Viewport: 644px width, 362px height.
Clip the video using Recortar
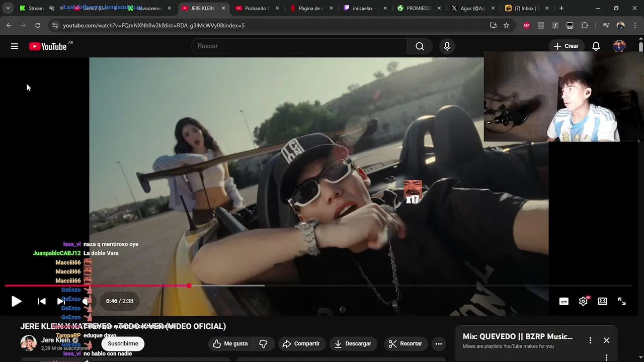coord(406,344)
